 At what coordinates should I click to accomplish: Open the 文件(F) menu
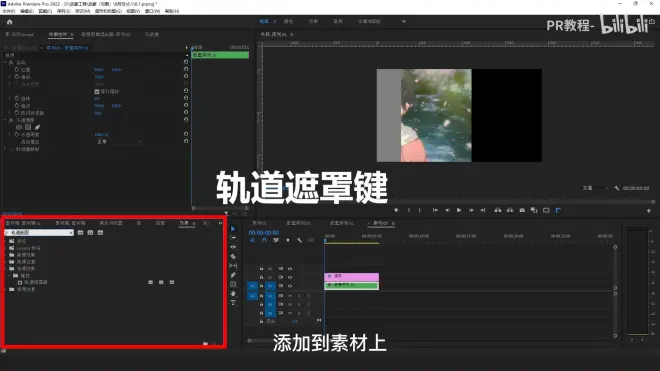(x=8, y=11)
